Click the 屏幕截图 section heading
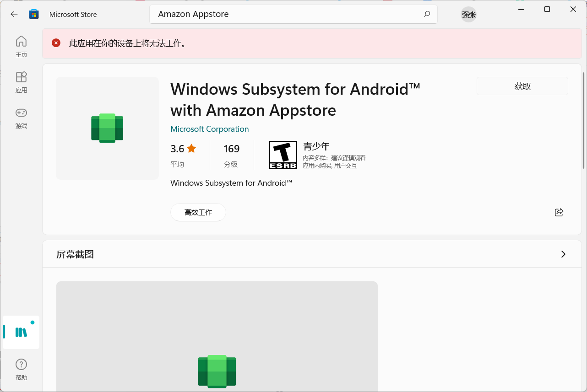The image size is (587, 392). pyautogui.click(x=75, y=254)
